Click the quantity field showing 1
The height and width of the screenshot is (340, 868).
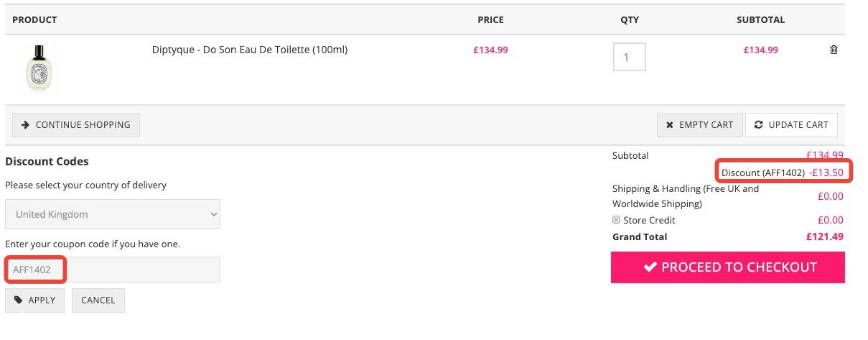(629, 57)
